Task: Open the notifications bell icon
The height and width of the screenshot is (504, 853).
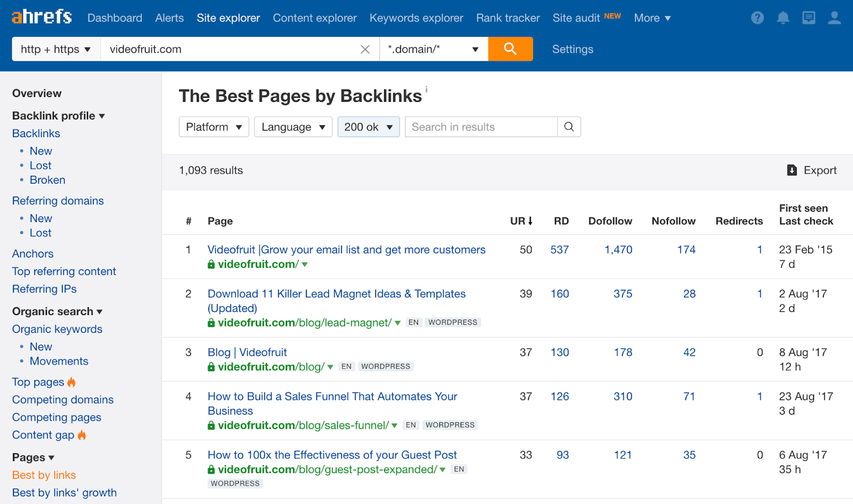Action: (783, 18)
